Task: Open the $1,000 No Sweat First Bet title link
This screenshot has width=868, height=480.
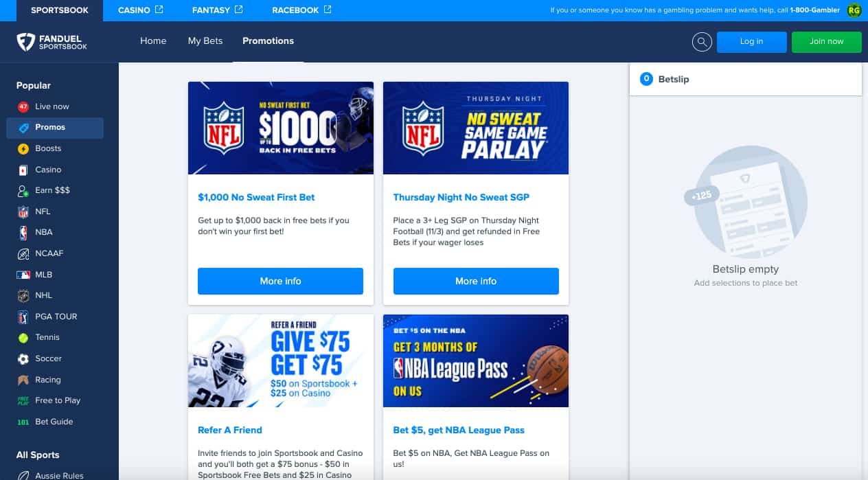Action: [x=256, y=197]
